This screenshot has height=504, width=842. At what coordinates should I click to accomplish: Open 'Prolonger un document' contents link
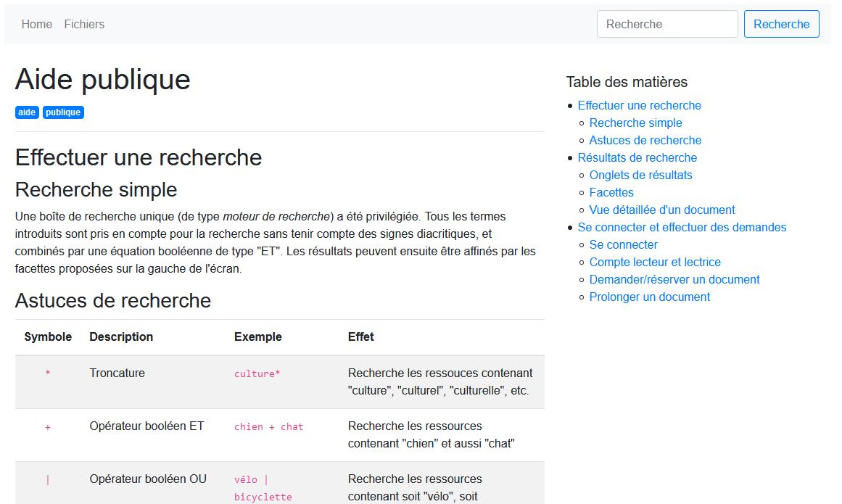tap(649, 297)
